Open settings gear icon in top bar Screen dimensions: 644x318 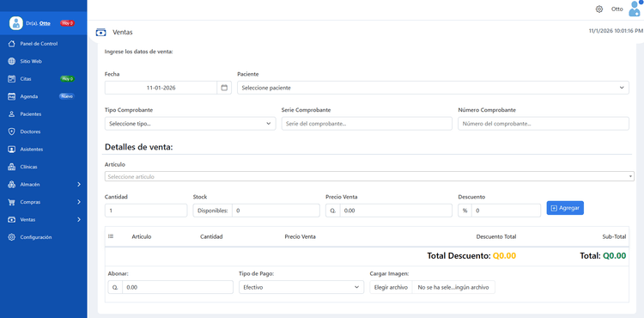click(599, 9)
